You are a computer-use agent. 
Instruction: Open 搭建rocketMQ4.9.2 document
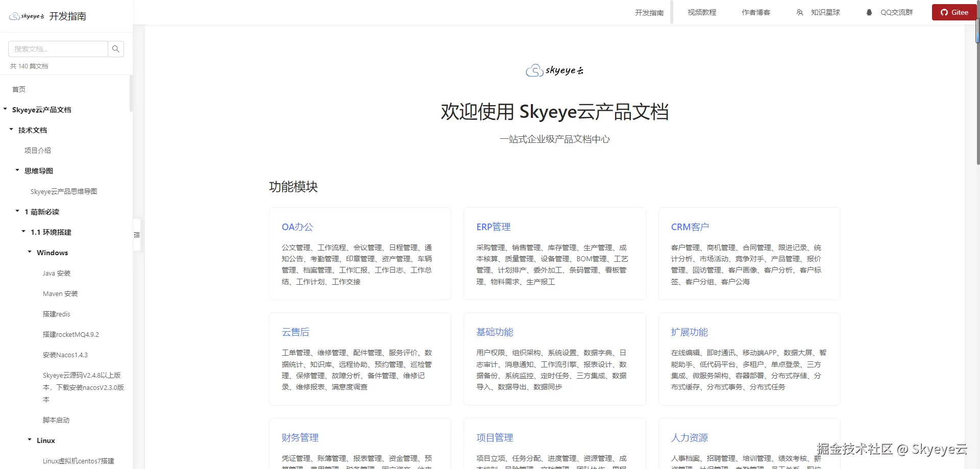(x=71, y=334)
